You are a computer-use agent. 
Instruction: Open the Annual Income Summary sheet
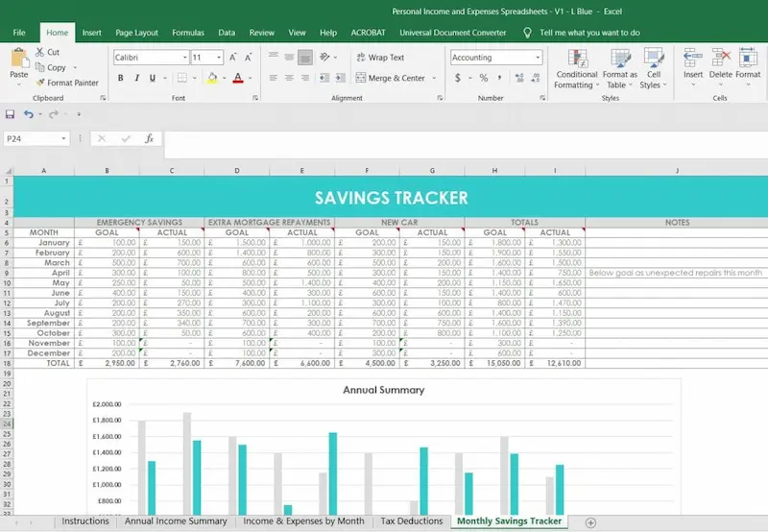click(176, 521)
